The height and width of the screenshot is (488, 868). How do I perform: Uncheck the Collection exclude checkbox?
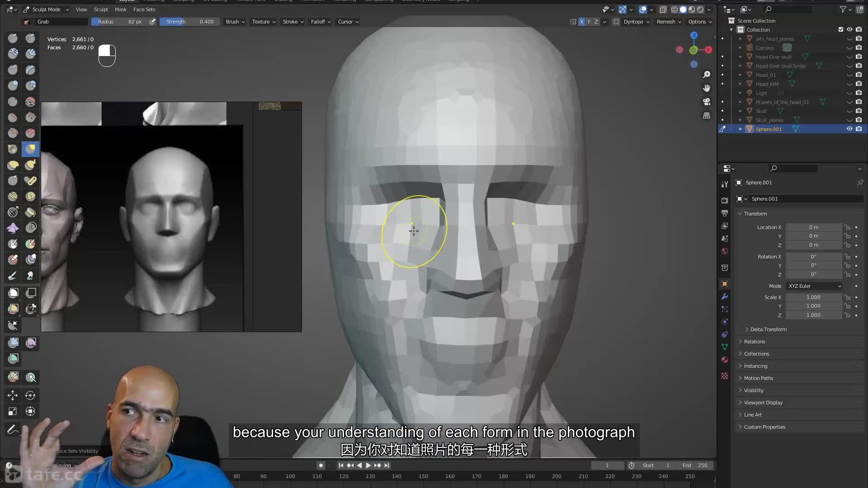(841, 29)
